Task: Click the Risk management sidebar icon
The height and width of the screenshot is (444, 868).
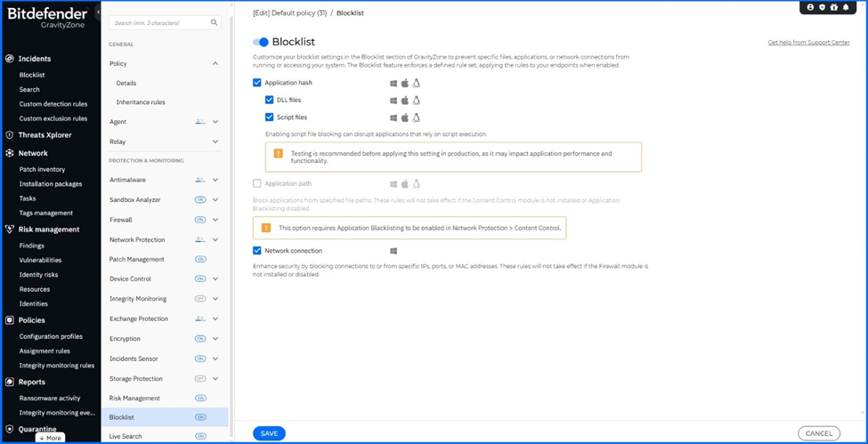Action: (x=10, y=230)
